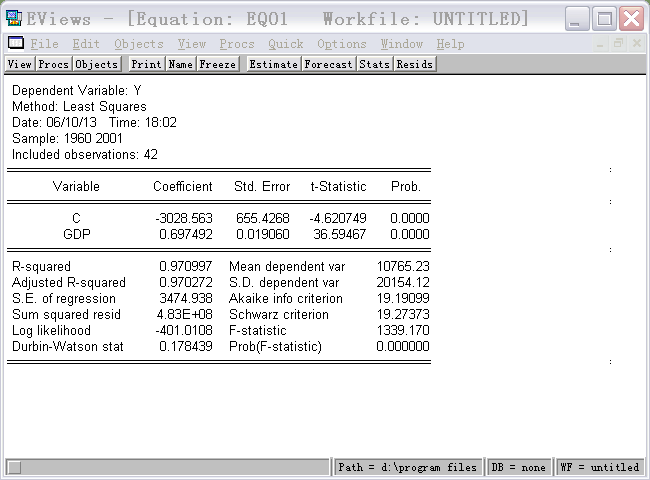Screen dimensions: 650x480
Task: Open Forecast from the equation toolbar
Action: tap(328, 64)
